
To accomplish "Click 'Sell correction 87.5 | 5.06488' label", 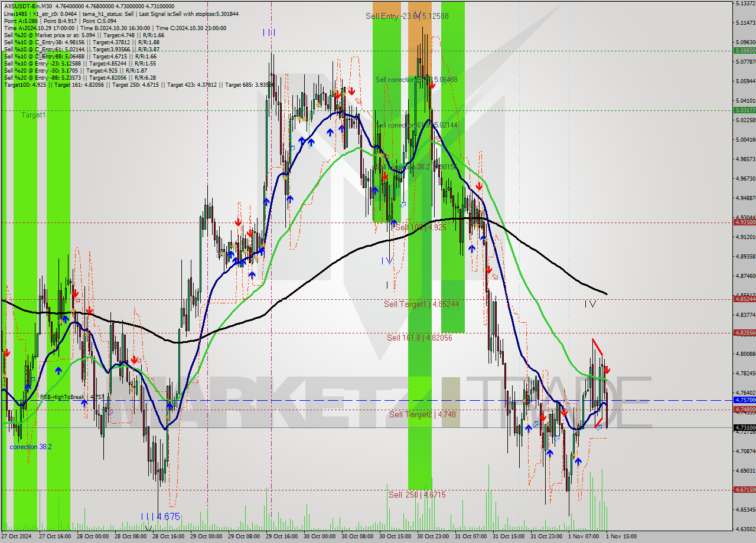I will point(416,79).
